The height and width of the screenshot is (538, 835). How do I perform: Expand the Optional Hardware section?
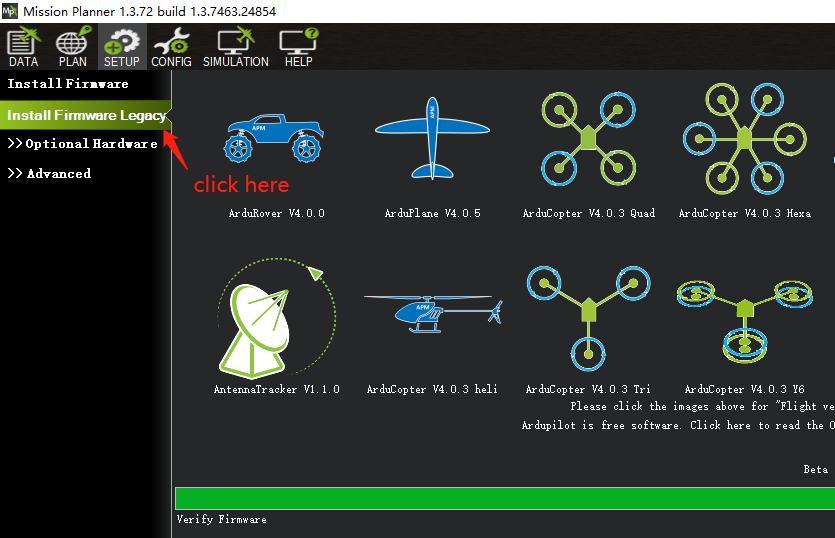pos(83,144)
